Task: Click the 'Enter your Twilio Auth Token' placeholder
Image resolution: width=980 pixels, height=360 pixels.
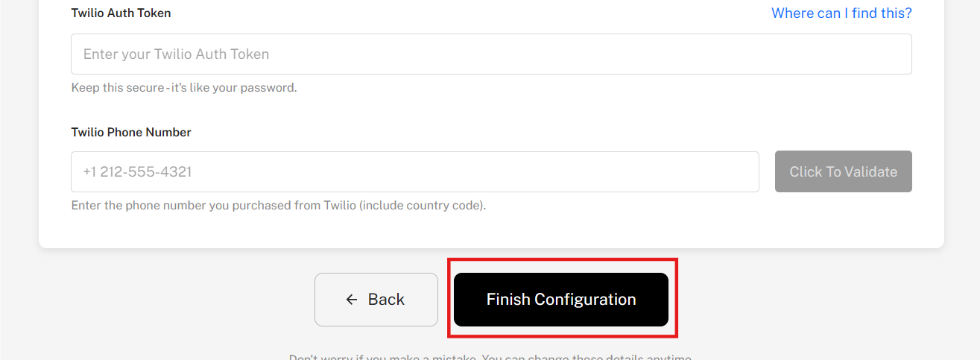Action: tap(176, 54)
